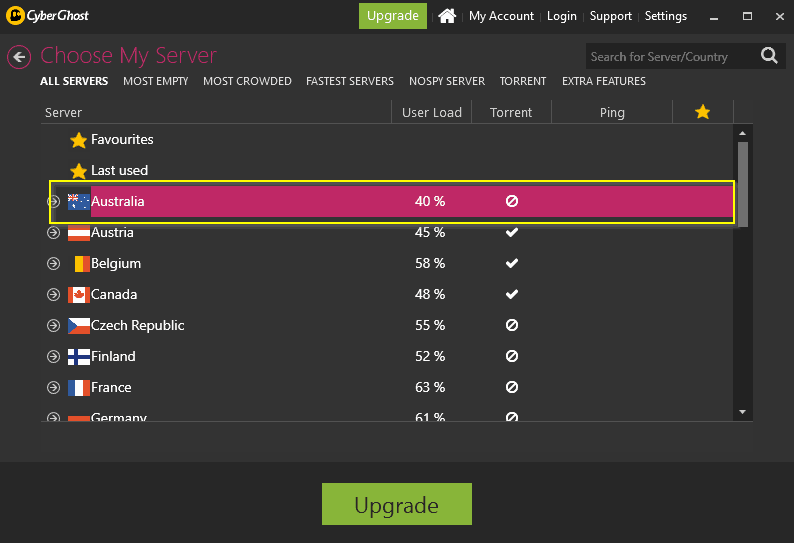This screenshot has height=543, width=794.
Task: Click France's 63 % user load
Action: coord(430,387)
